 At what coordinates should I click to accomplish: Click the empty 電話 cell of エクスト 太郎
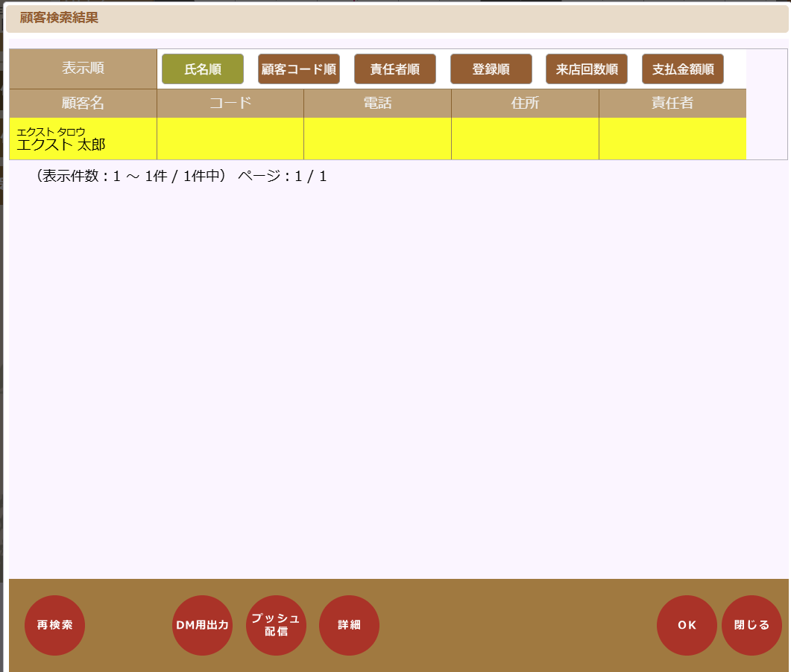click(377, 139)
